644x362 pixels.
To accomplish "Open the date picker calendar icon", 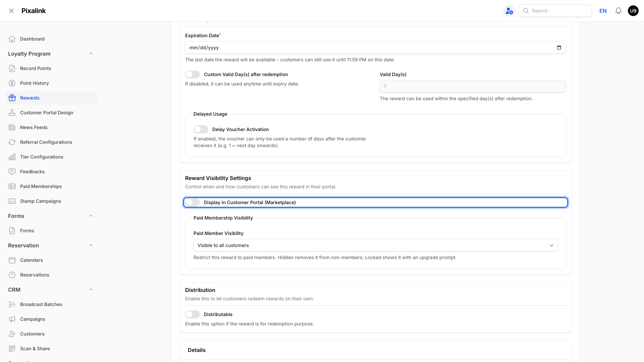I will click(559, 48).
